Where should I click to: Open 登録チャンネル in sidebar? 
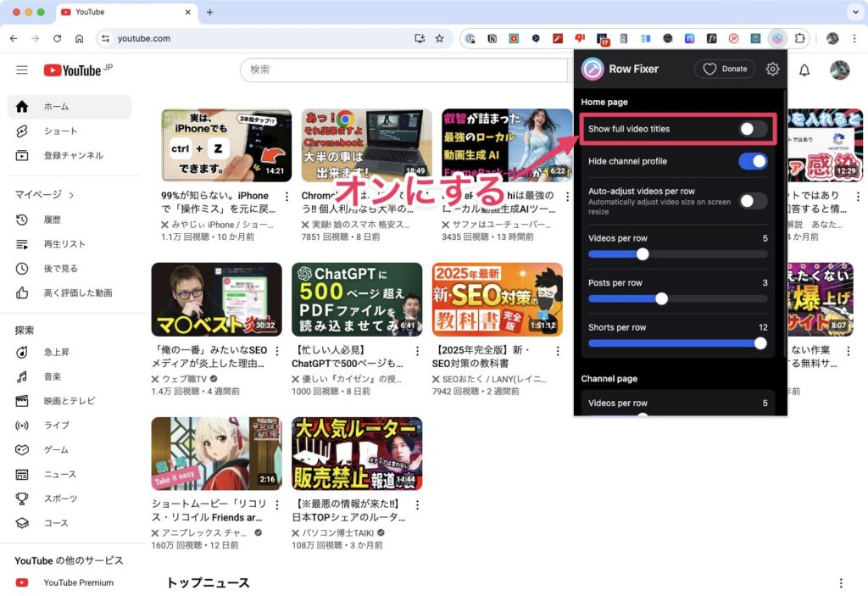pyautogui.click(x=70, y=155)
